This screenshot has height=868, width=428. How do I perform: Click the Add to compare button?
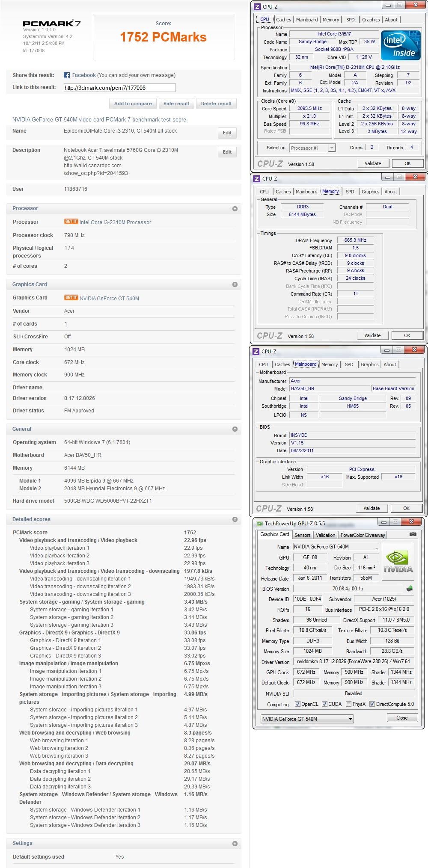coord(133,104)
